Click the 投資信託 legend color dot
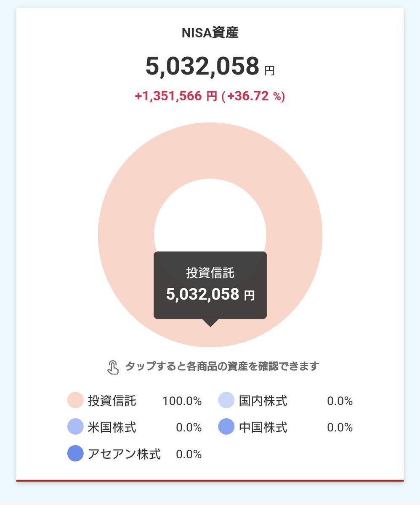 pos(75,400)
